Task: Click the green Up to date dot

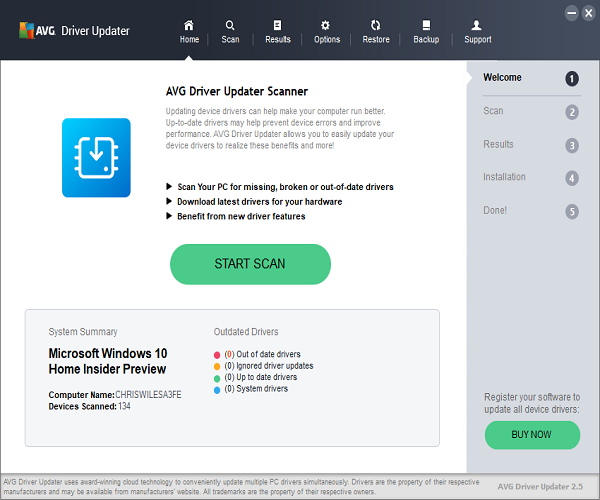Action: (x=217, y=378)
